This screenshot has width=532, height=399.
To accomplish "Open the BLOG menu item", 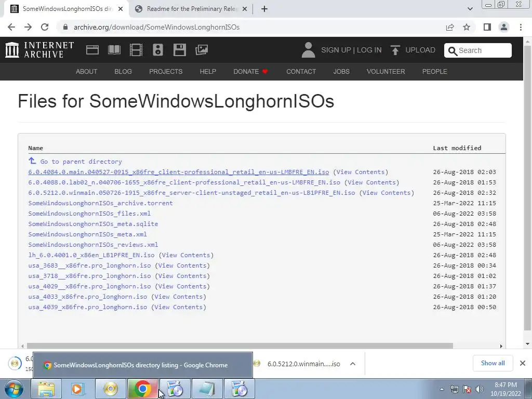I will (123, 72).
